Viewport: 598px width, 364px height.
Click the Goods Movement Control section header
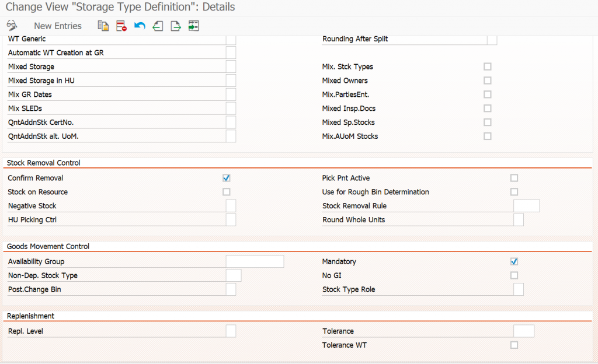(48, 246)
